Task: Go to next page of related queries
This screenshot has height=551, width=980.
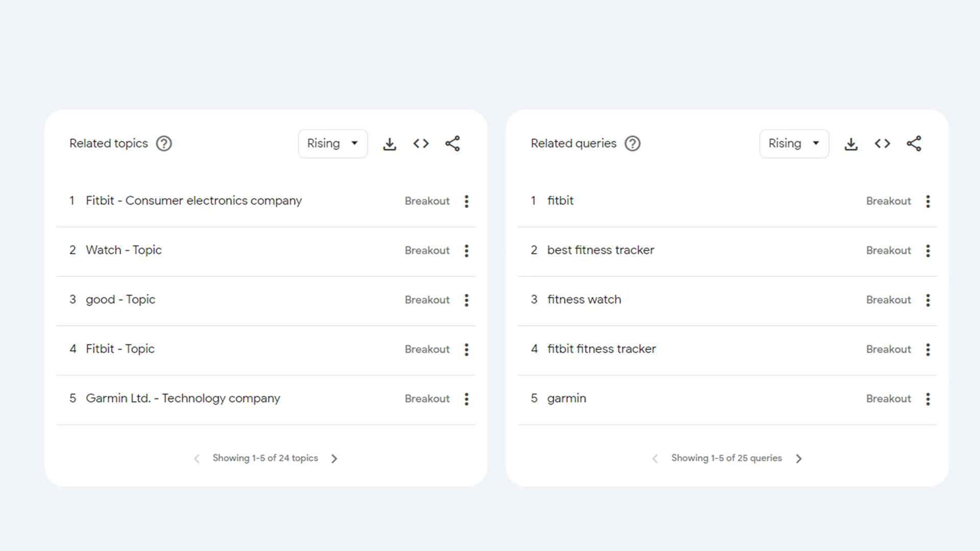Action: point(799,458)
